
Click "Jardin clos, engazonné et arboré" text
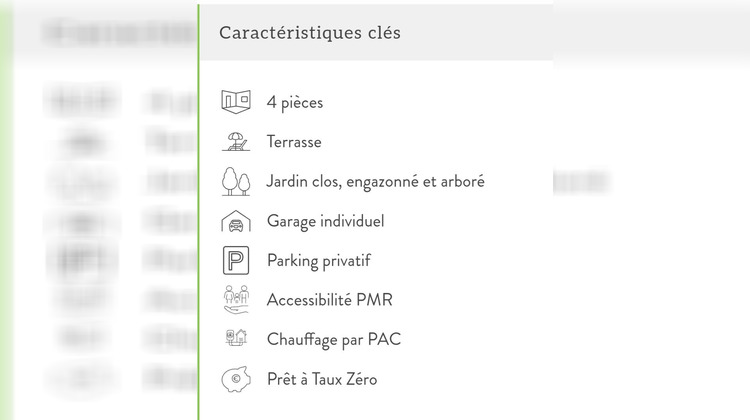pyautogui.click(x=375, y=182)
